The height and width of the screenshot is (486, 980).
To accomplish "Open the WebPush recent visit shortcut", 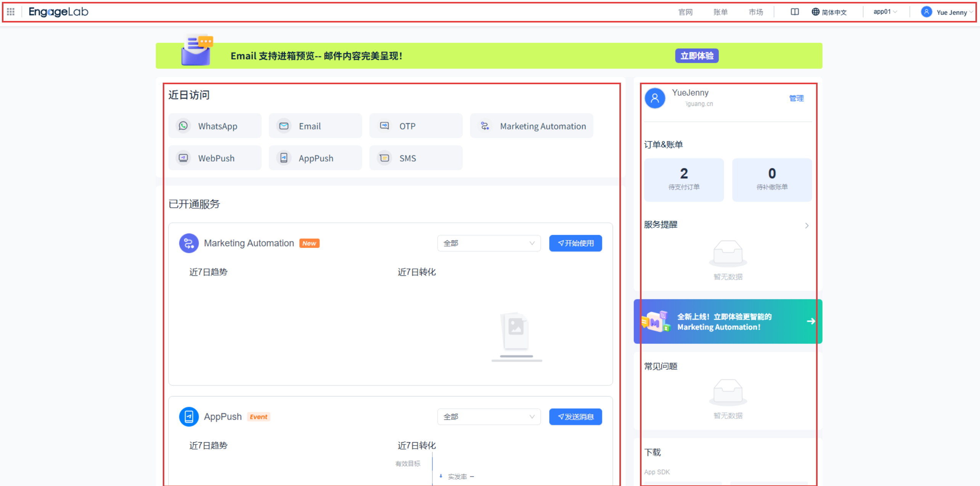I will 215,158.
